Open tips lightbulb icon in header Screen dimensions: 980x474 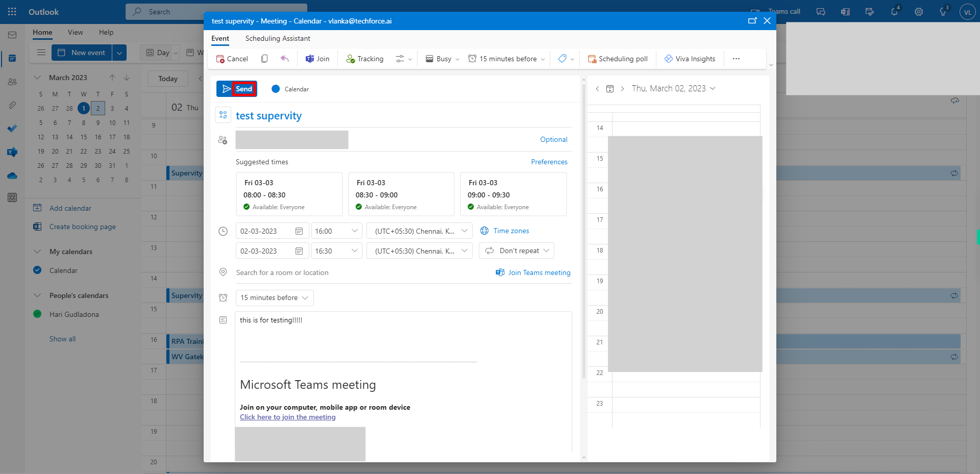943,11
